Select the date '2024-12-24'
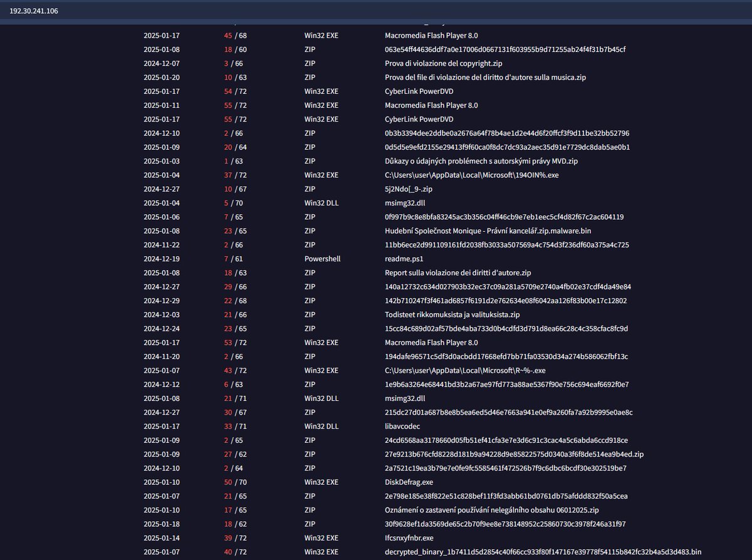This screenshot has width=752, height=560. pyautogui.click(x=162, y=328)
